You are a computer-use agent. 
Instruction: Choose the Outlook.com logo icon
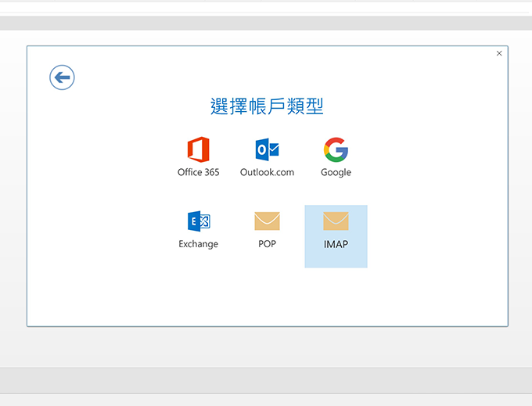(x=267, y=149)
